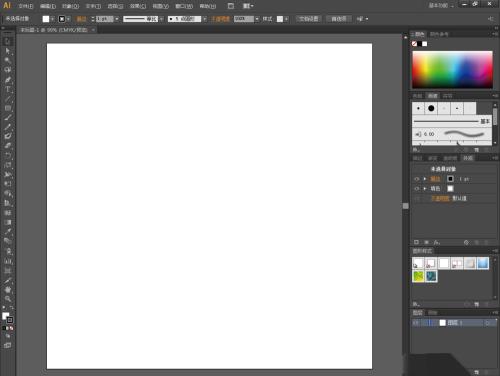
Task: Select the Magic Wand tool
Action: point(8,60)
